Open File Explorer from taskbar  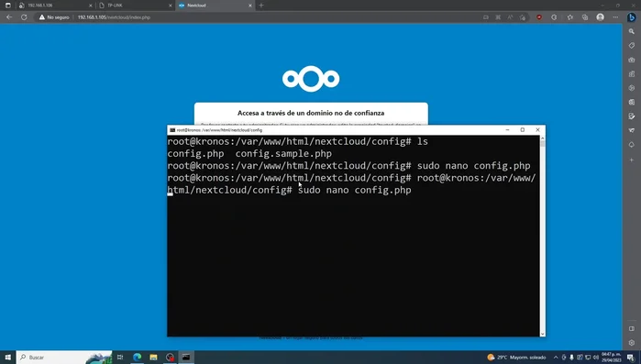coord(153,357)
